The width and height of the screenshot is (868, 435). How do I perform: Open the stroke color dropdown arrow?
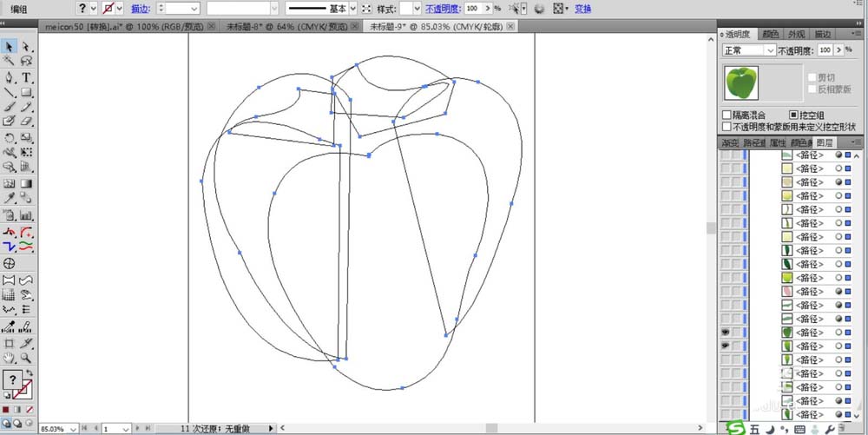pos(120,9)
